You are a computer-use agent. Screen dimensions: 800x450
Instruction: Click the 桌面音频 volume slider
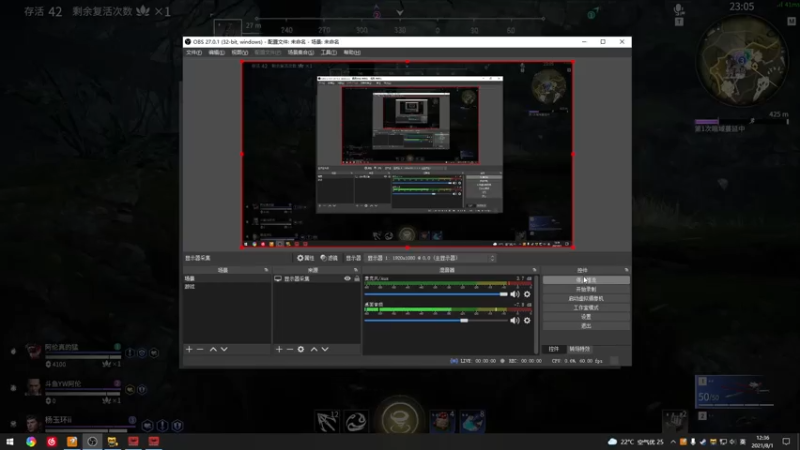tap(436, 320)
